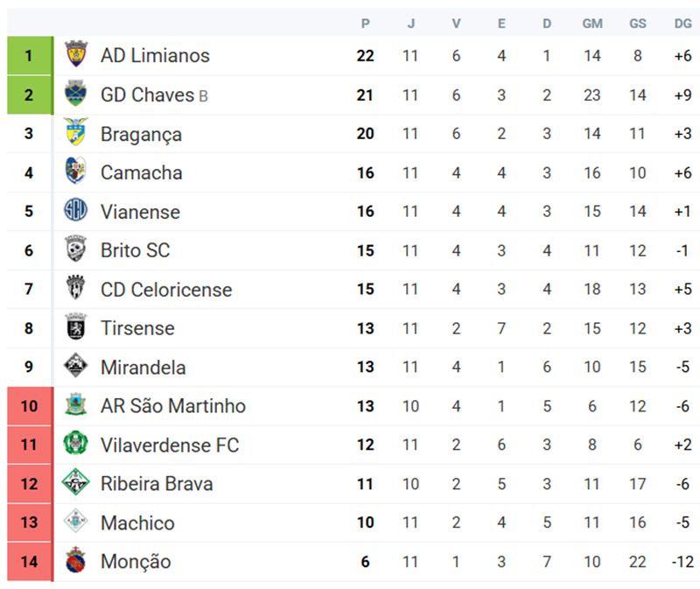Click the Tirsense club crest
Viewport: 700px width, 589px height.
point(76,327)
